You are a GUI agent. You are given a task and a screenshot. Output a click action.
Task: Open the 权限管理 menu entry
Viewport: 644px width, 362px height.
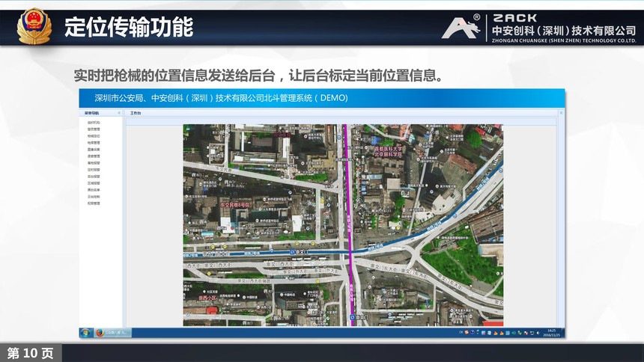coord(94,203)
